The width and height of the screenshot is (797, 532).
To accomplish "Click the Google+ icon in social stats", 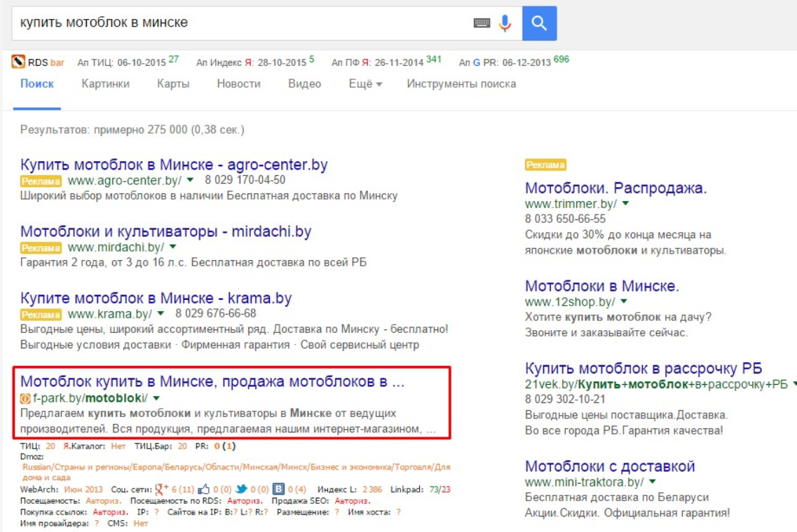I will pyautogui.click(x=162, y=489).
